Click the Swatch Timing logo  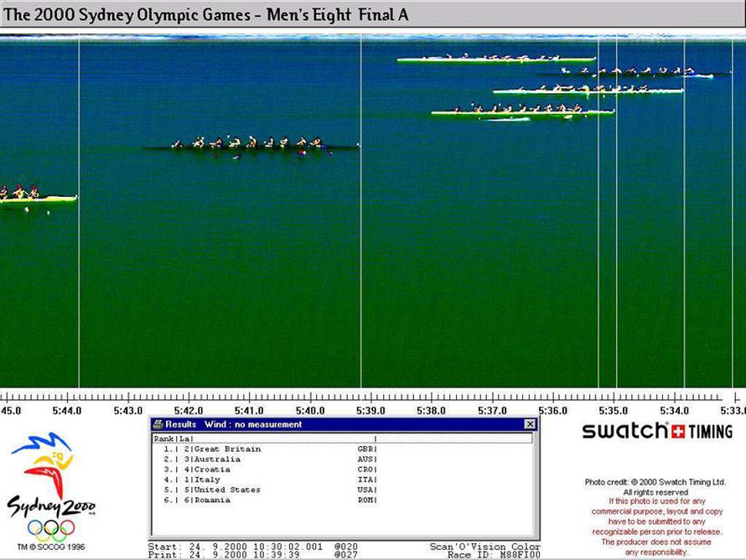(x=657, y=431)
